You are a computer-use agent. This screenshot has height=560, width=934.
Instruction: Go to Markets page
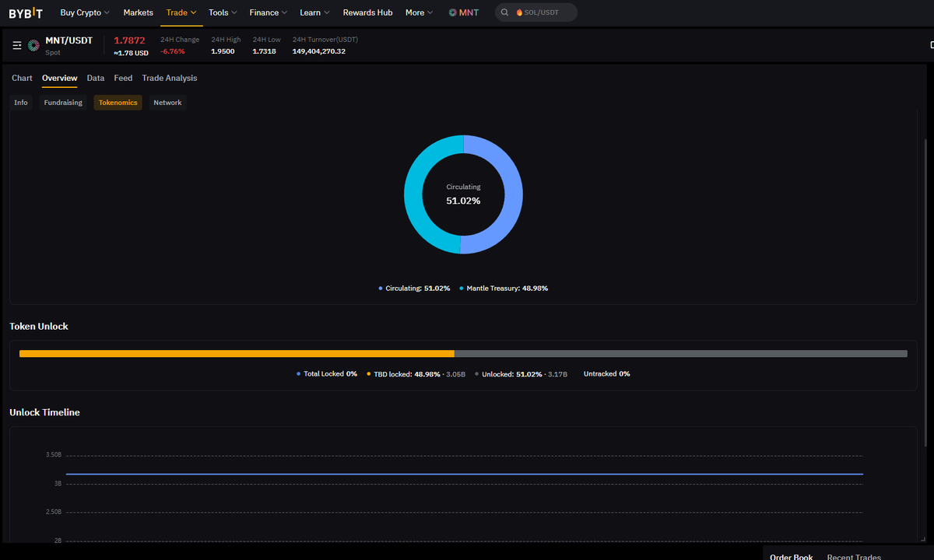coord(139,12)
